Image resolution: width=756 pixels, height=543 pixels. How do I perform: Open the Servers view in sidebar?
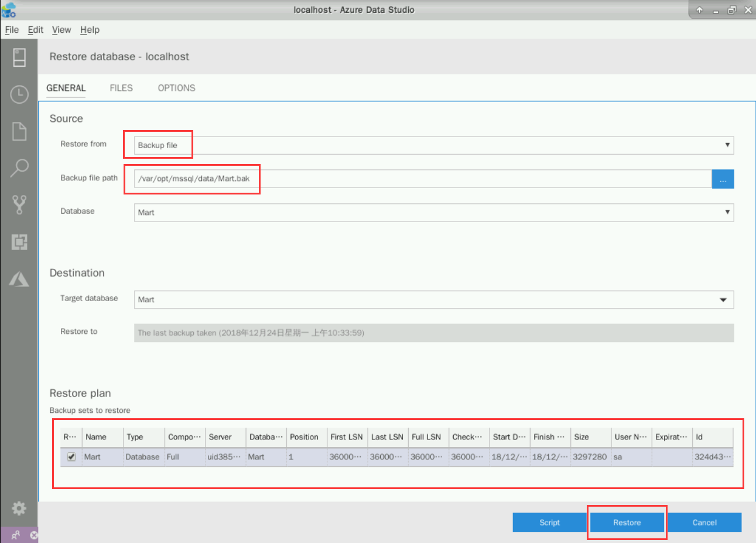(19, 57)
